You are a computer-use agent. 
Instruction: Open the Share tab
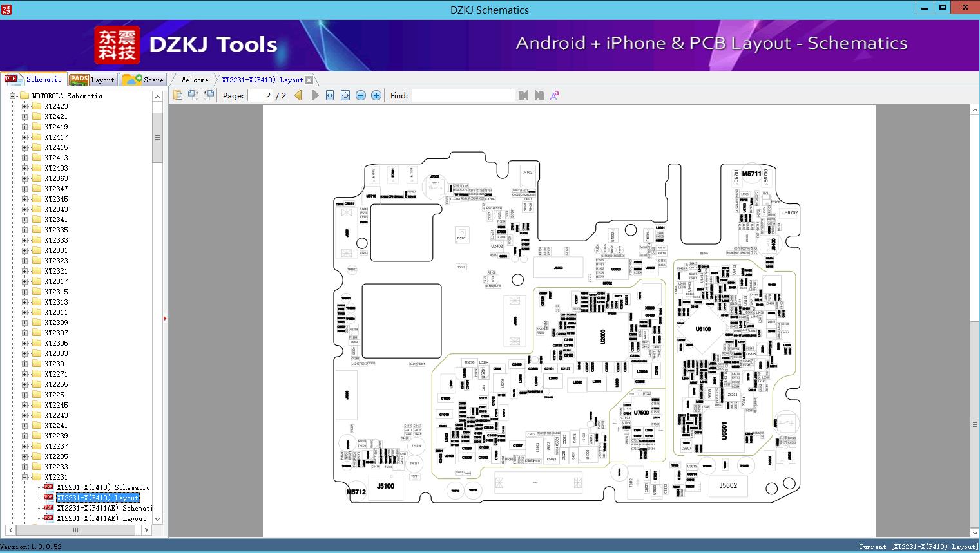[143, 79]
